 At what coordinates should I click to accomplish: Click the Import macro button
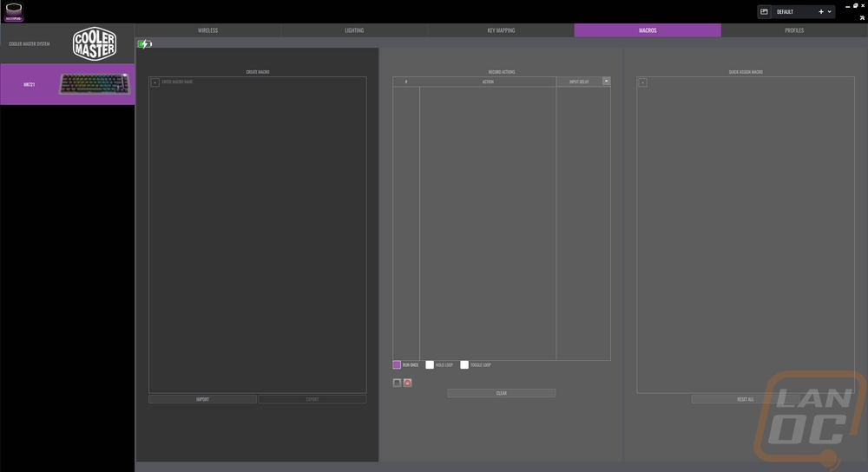pos(202,399)
